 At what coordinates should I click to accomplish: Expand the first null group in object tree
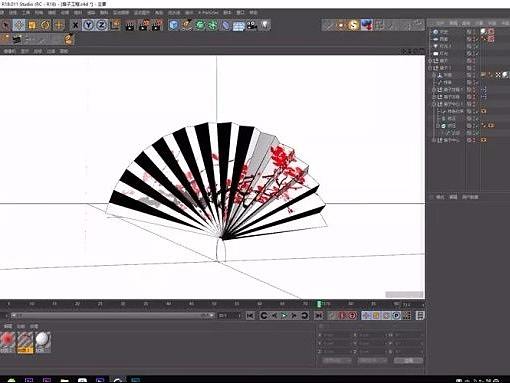point(431,61)
